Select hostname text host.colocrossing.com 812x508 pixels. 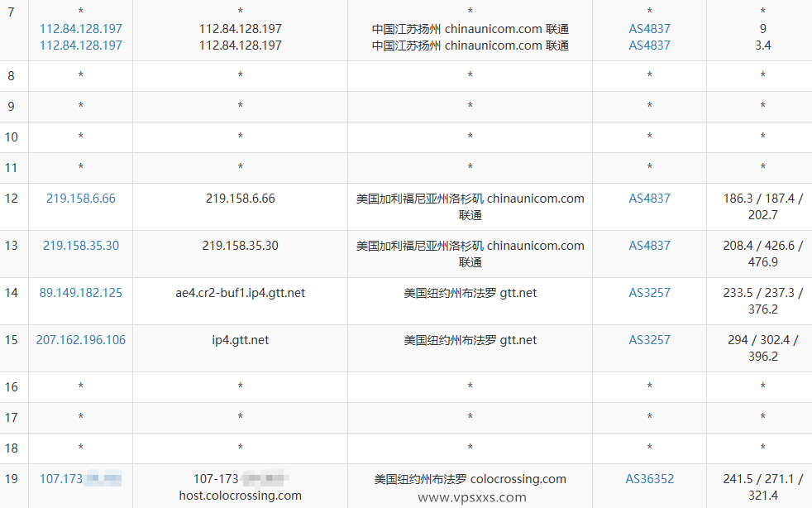pos(241,496)
